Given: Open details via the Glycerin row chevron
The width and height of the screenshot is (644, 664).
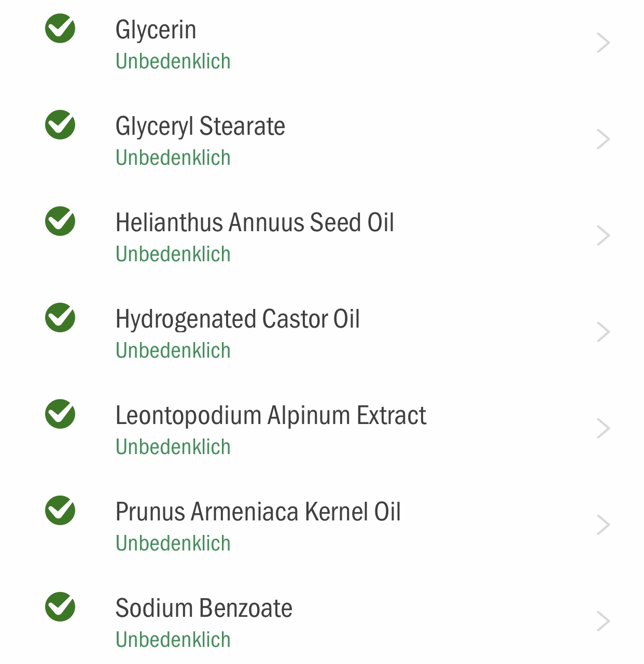Looking at the screenshot, I should pos(603,43).
